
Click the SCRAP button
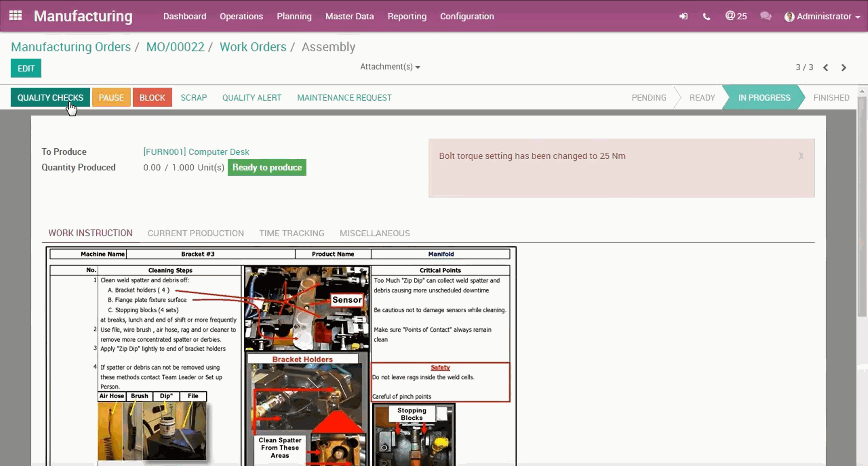[194, 98]
